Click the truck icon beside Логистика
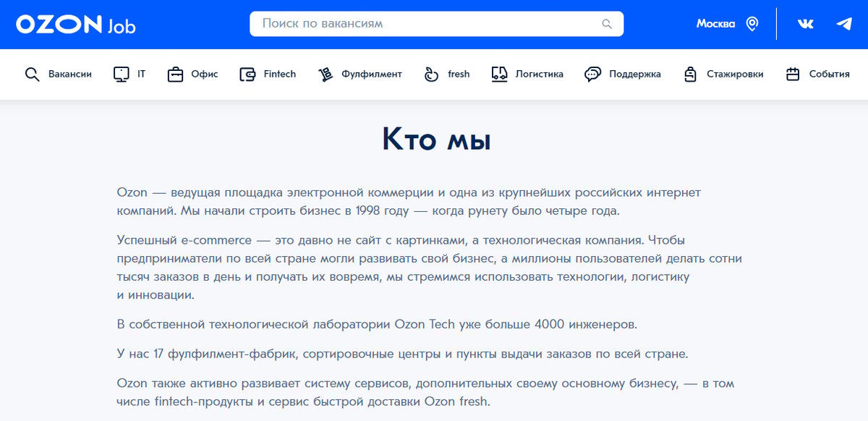The width and height of the screenshot is (868, 421). click(499, 74)
